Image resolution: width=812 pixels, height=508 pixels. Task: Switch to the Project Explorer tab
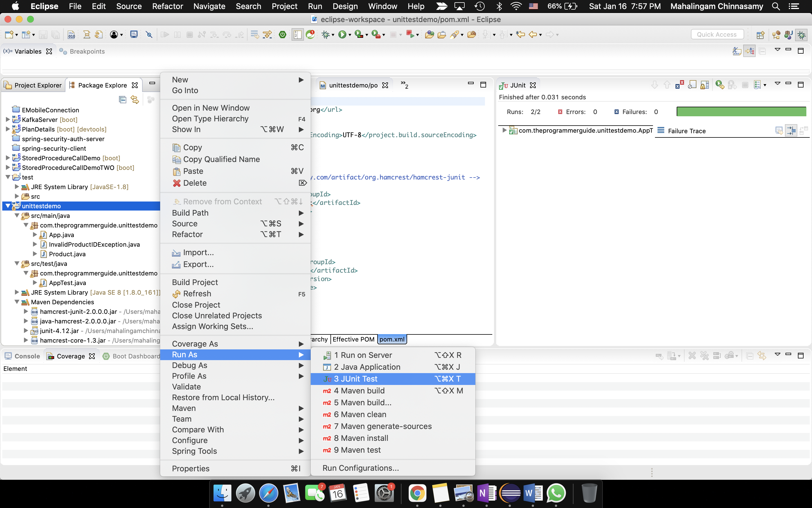tap(33, 85)
